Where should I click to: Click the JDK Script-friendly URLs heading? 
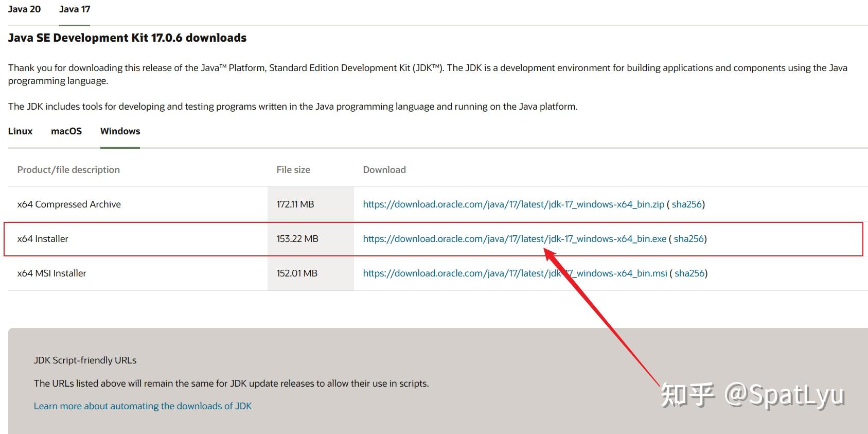tap(85, 360)
